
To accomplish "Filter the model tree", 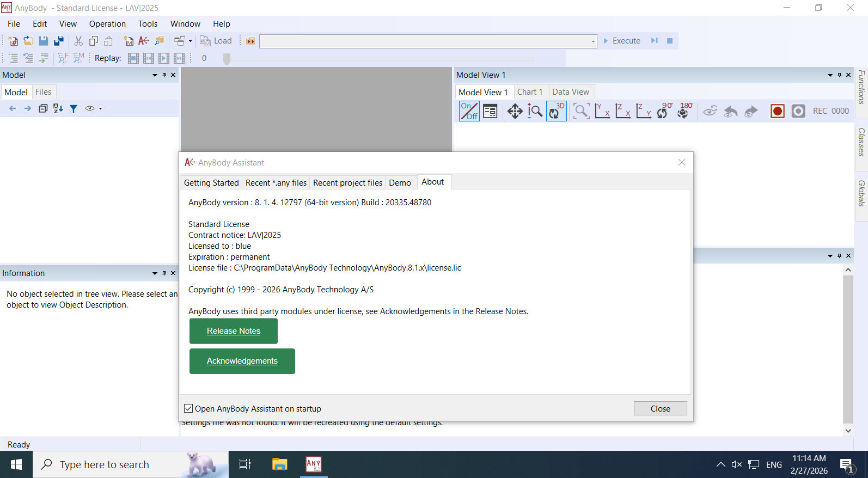I will [74, 108].
